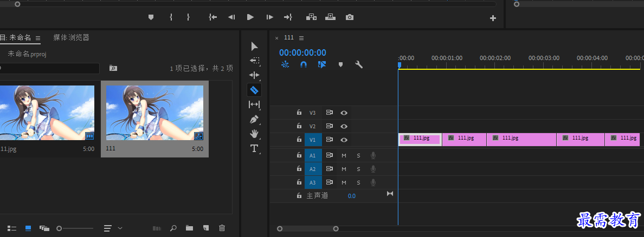Click the Find magnifier icon
Viewport: 644px width, 237px height.
[173, 228]
